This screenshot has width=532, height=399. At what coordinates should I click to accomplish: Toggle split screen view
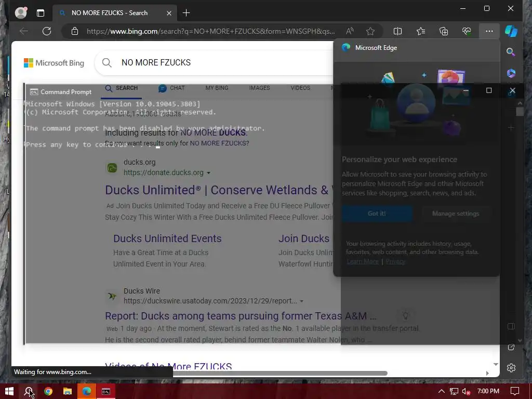coord(397,31)
